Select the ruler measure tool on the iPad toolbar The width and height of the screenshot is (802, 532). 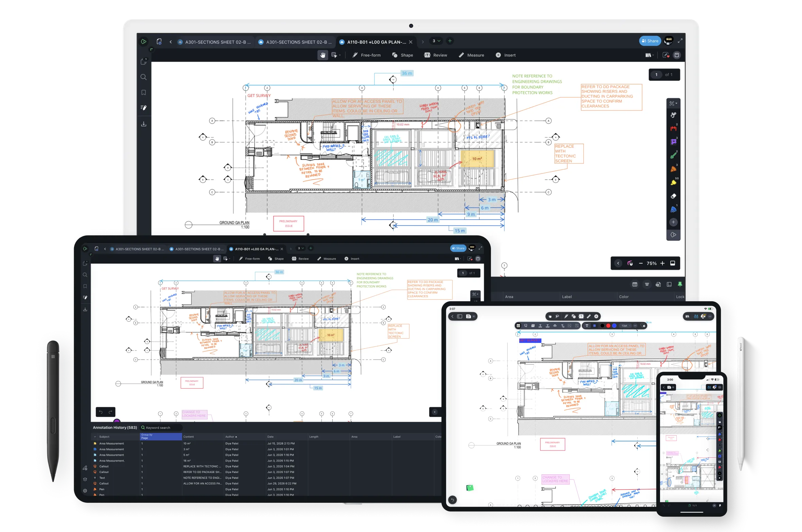point(588,316)
